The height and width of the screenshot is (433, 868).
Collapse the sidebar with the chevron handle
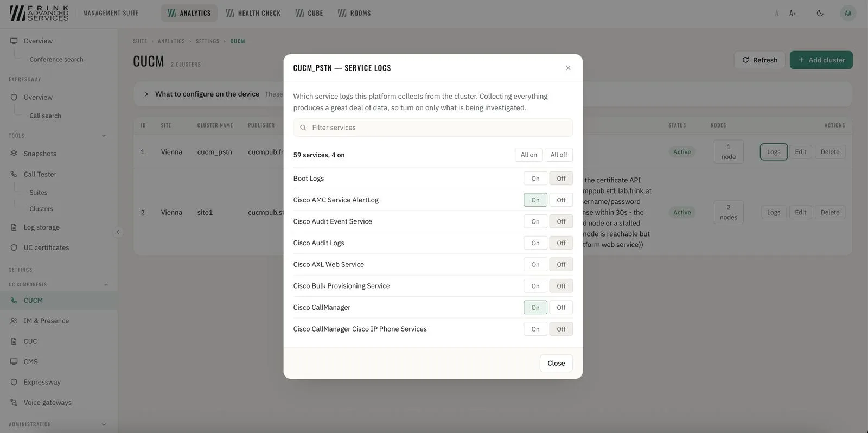pyautogui.click(x=118, y=232)
